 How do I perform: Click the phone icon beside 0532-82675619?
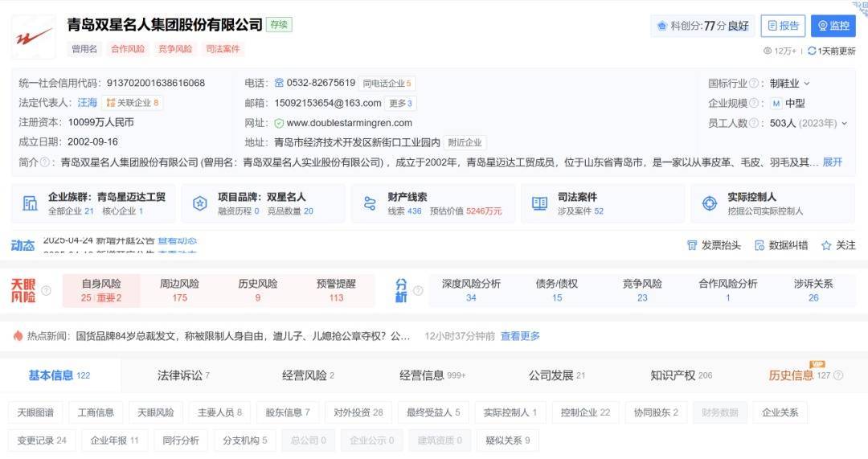tap(279, 83)
